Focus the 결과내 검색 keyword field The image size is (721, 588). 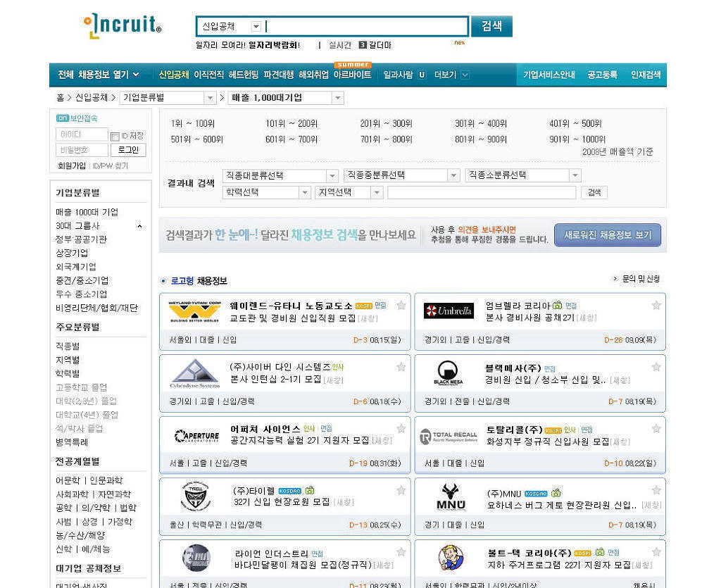click(482, 193)
